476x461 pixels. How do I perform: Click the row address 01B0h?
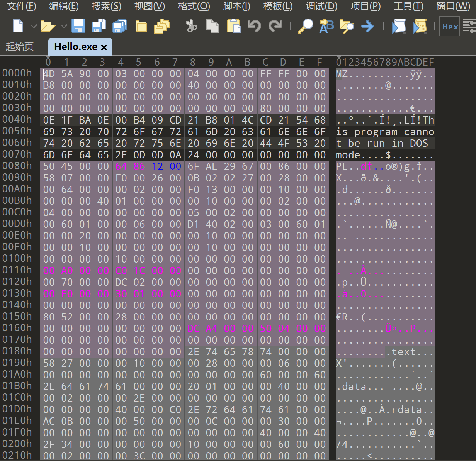pyautogui.click(x=17, y=386)
